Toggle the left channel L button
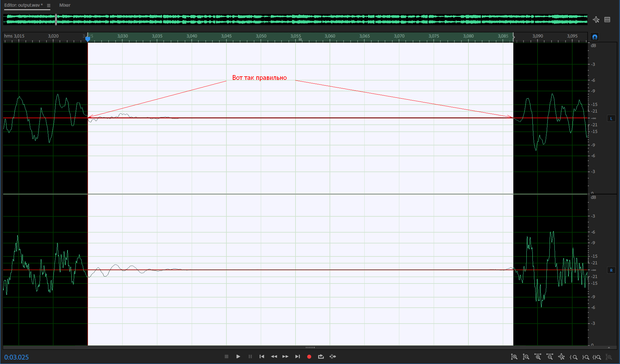This screenshot has height=364, width=620. tap(611, 118)
